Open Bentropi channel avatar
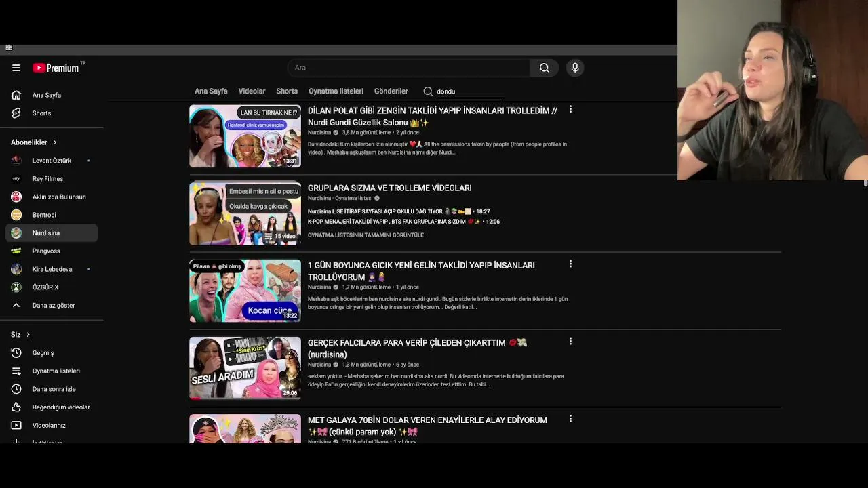 point(16,215)
